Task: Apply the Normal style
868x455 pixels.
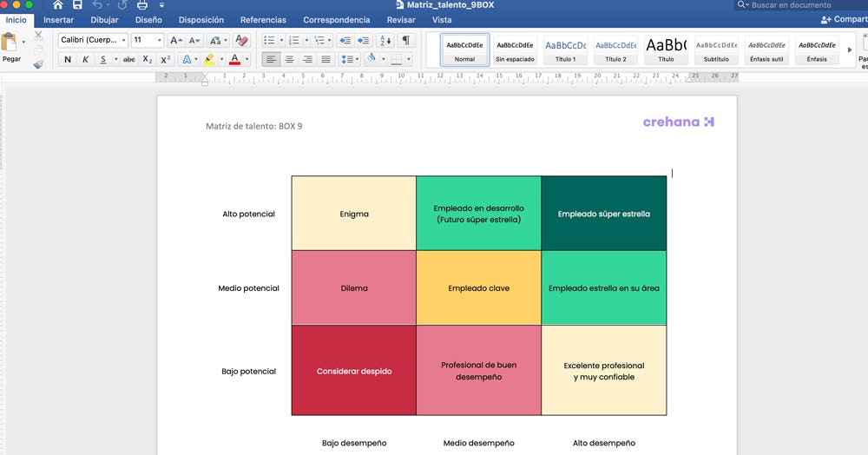Action: (465, 50)
